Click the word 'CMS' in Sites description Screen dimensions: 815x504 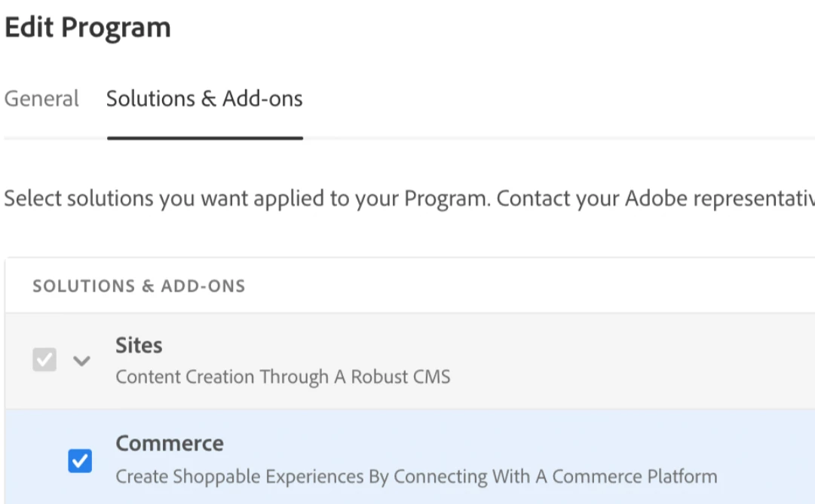pyautogui.click(x=433, y=377)
